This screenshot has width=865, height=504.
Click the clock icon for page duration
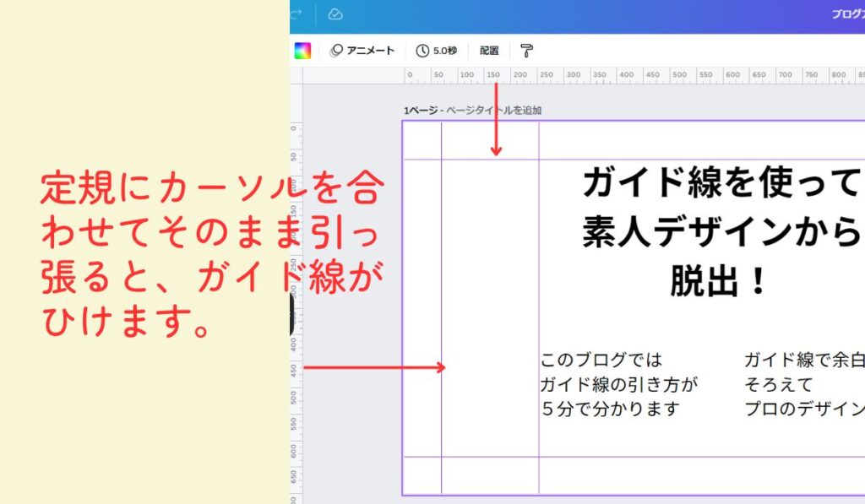(x=422, y=51)
